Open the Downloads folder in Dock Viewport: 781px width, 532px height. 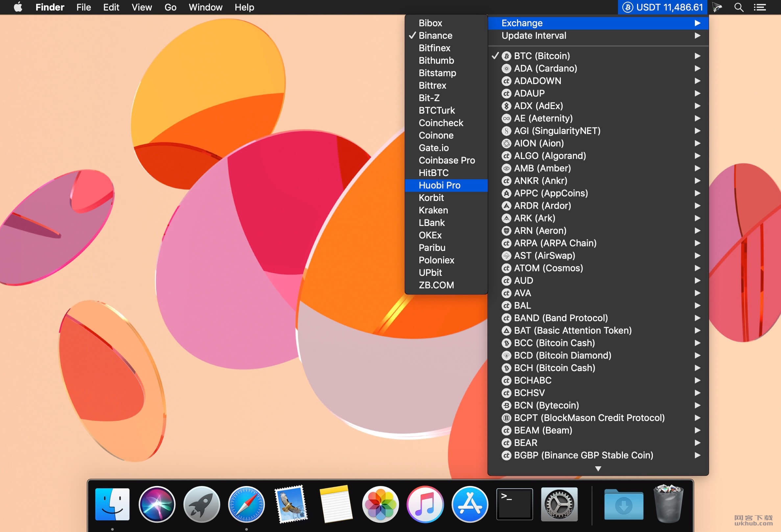coord(624,504)
